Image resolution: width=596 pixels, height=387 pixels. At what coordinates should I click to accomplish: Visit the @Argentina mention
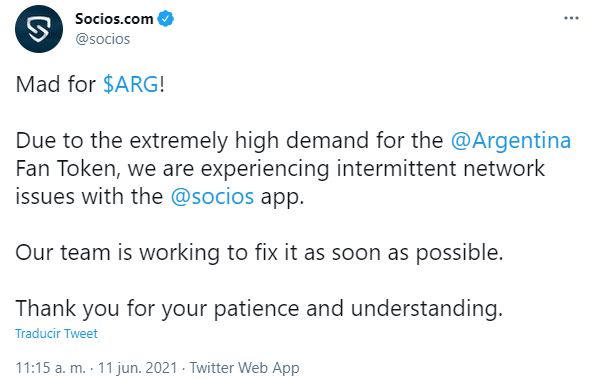pyautogui.click(x=510, y=141)
